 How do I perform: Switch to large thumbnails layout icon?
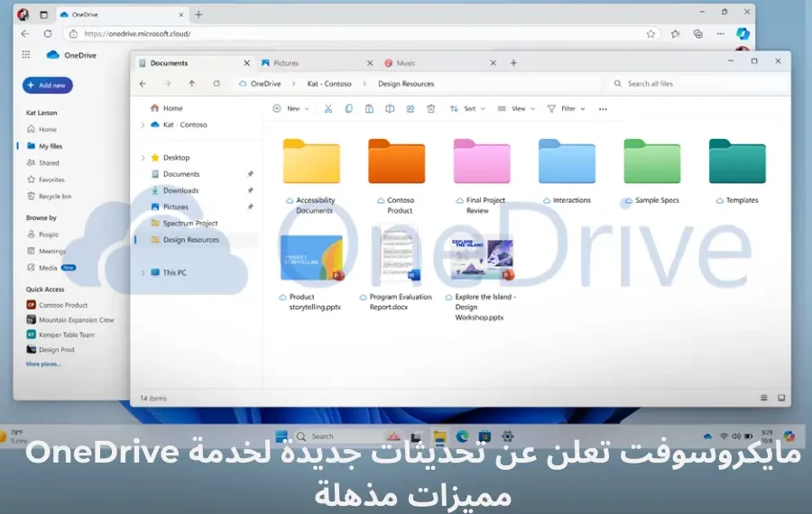tap(781, 398)
